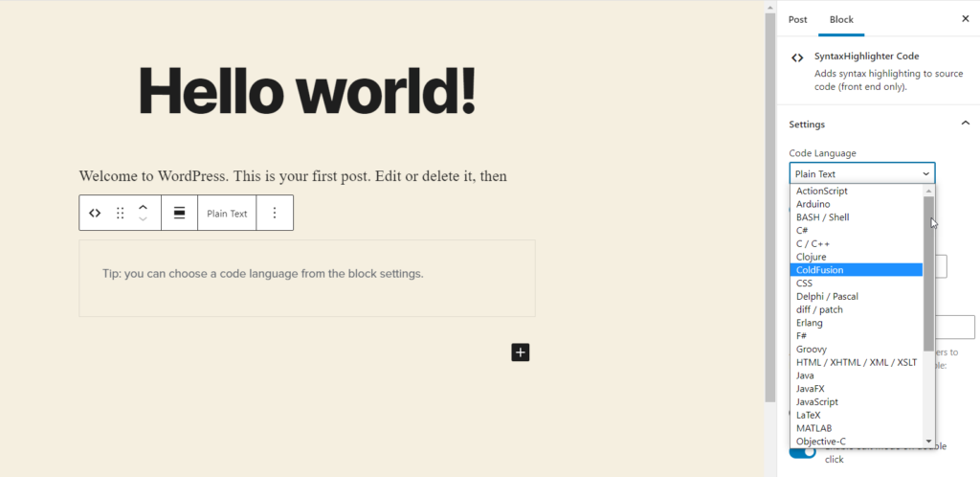Image resolution: width=980 pixels, height=477 pixels.
Task: Toggle the edit mode on double click switch
Action: point(803,451)
